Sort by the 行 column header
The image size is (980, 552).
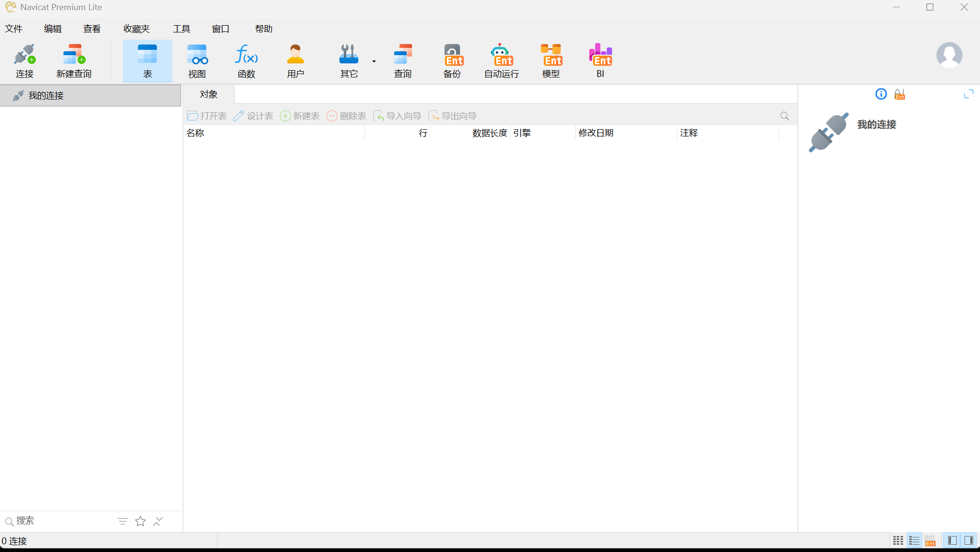click(x=398, y=133)
